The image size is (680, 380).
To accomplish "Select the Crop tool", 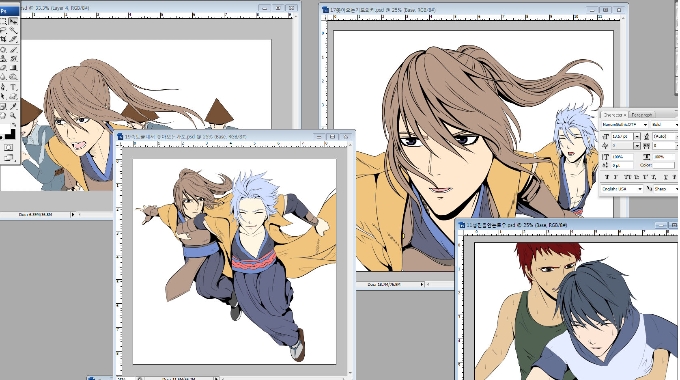I will [3, 39].
